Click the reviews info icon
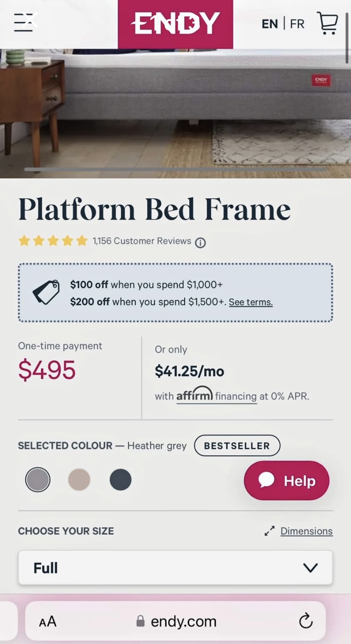The image size is (351, 644). [x=200, y=243]
